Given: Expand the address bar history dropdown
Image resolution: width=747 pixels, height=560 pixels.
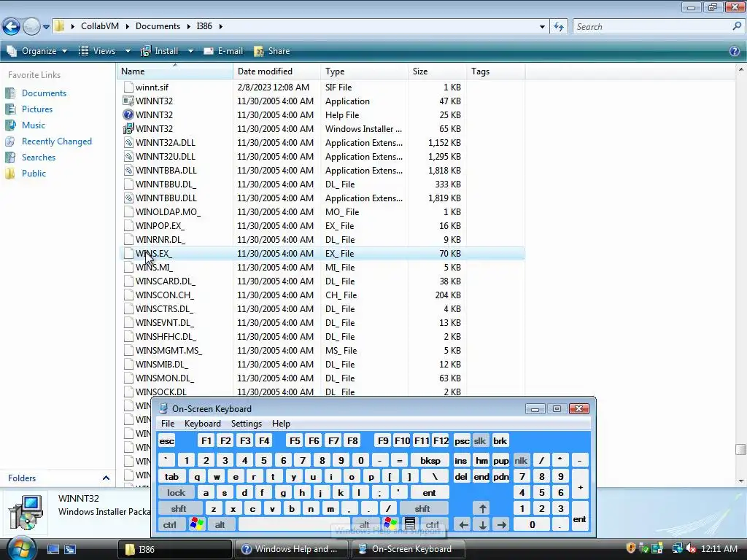Looking at the screenshot, I should [542, 27].
